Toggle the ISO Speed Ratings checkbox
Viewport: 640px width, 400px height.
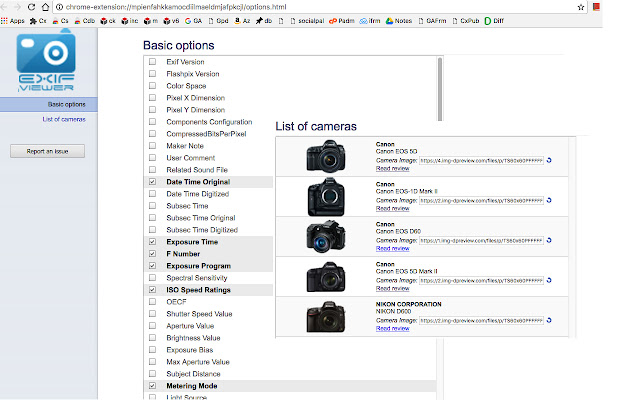point(152,290)
